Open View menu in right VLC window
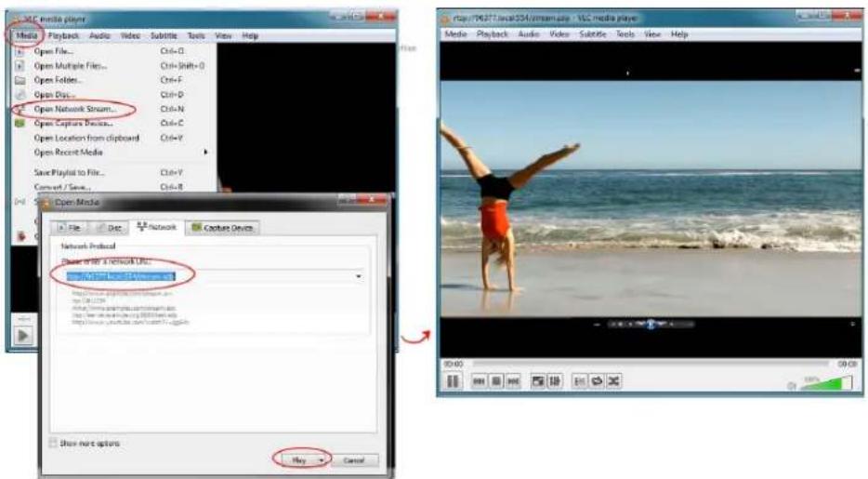 click(652, 33)
